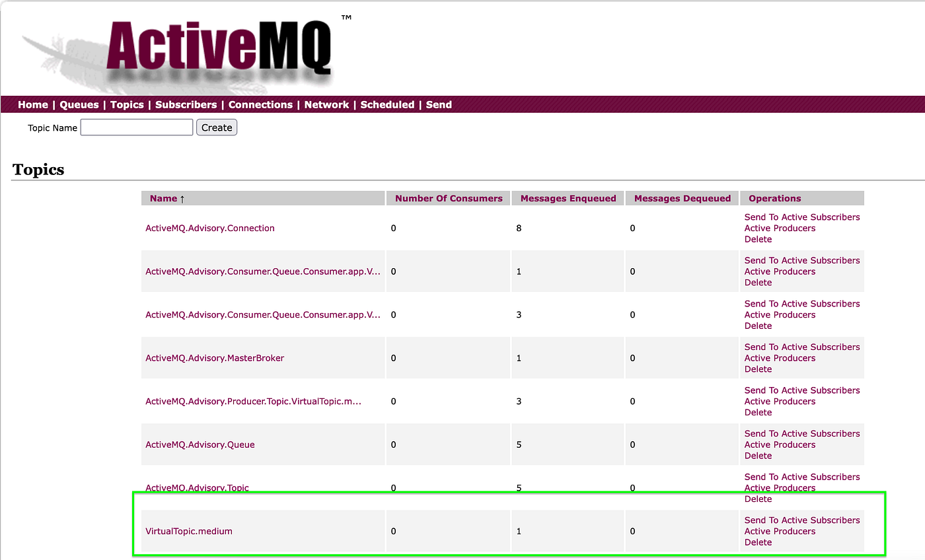This screenshot has height=560, width=925.
Task: Delete the VirtualTopic.medium topic
Action: click(x=758, y=542)
